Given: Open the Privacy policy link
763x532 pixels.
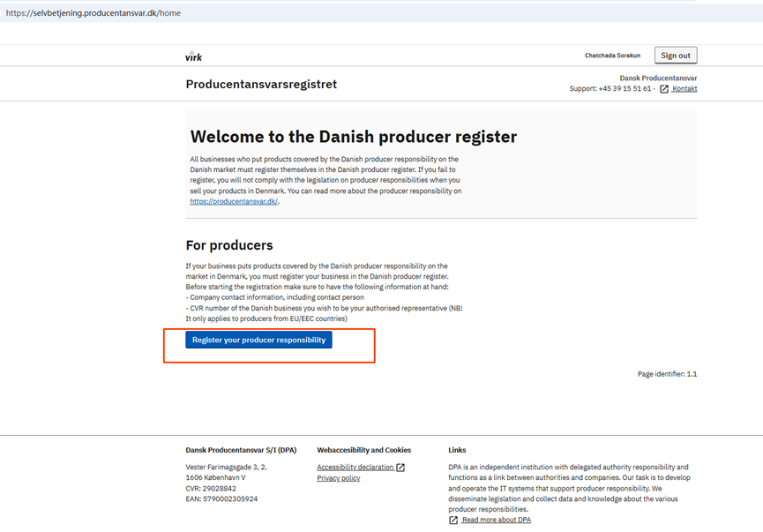Looking at the screenshot, I should tap(339, 478).
